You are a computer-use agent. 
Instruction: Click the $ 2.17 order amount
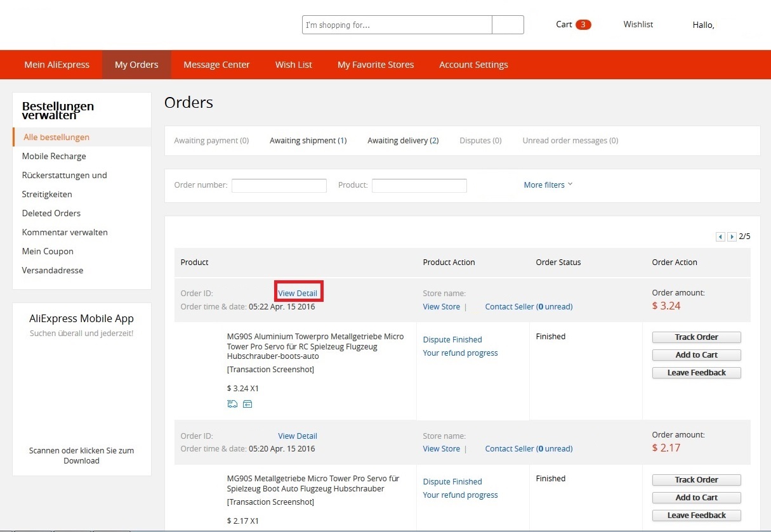666,448
